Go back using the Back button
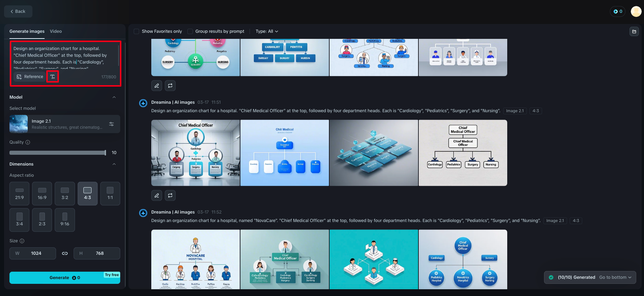Image resolution: width=644 pixels, height=296 pixels. click(18, 11)
